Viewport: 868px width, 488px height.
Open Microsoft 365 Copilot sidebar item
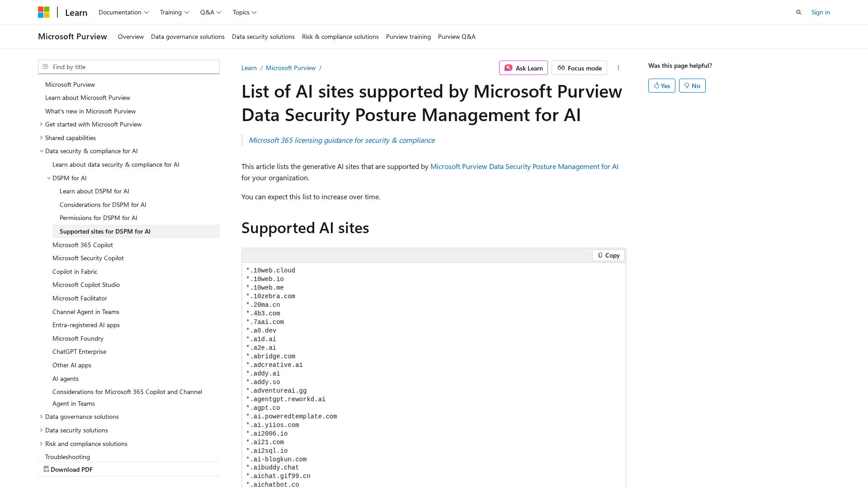coord(83,245)
